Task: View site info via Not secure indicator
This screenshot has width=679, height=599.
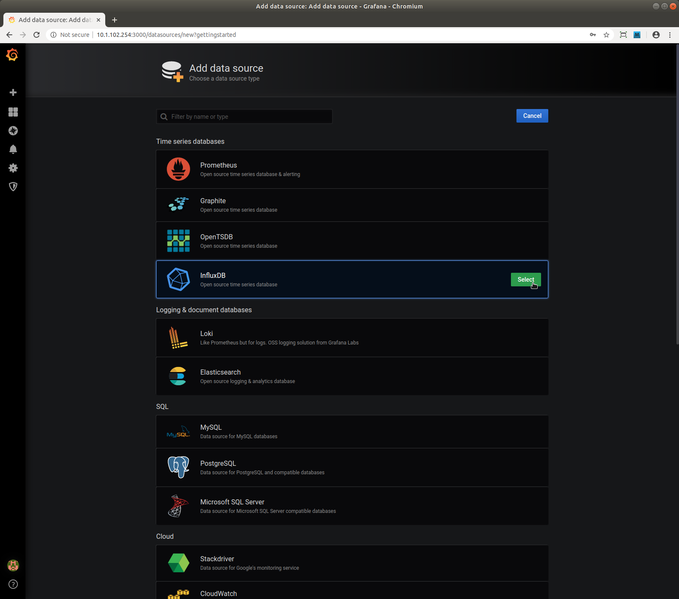Action: 69,35
